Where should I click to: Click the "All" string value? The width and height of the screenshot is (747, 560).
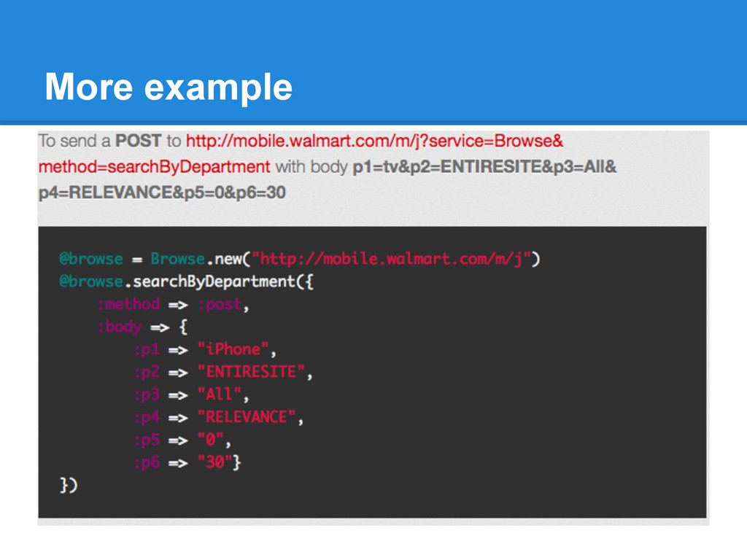[220, 394]
